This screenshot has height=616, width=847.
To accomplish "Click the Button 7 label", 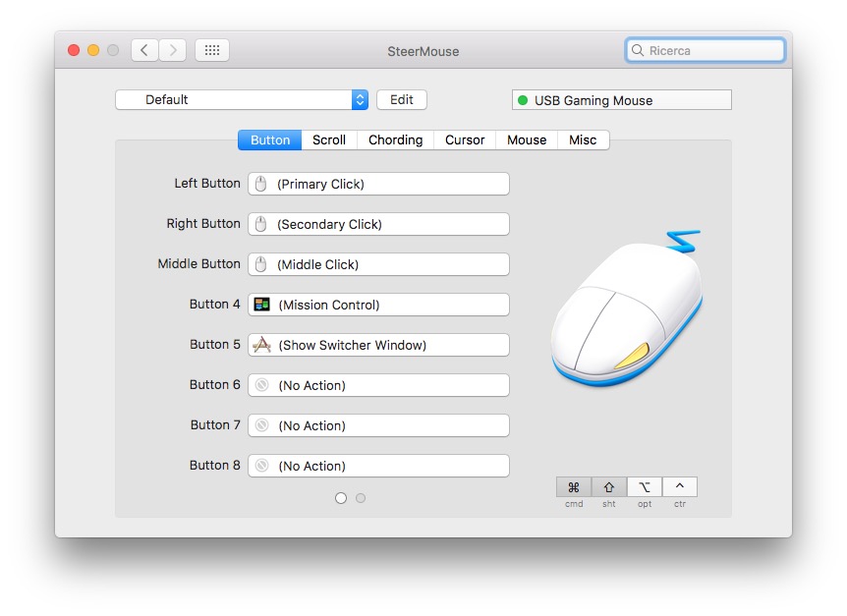I will tap(215, 424).
